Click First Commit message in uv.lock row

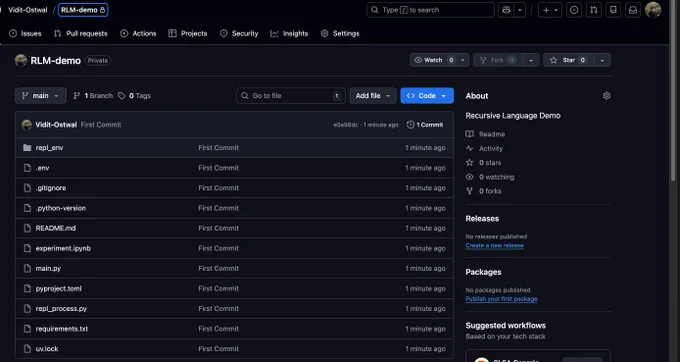coord(219,349)
